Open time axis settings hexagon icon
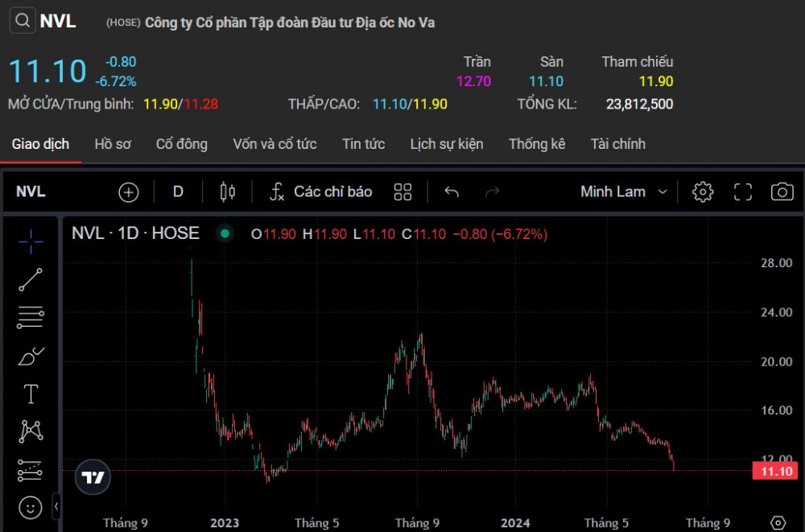This screenshot has width=805, height=532. 778,523
